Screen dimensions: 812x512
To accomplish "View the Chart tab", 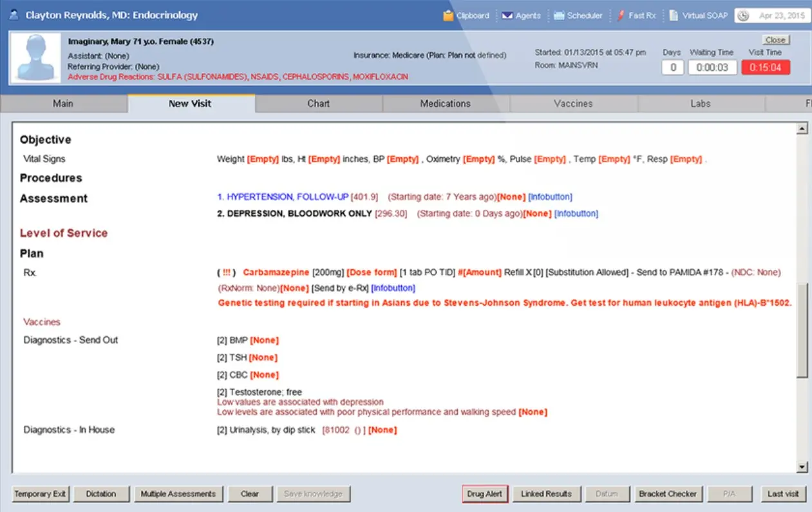I will (x=318, y=103).
